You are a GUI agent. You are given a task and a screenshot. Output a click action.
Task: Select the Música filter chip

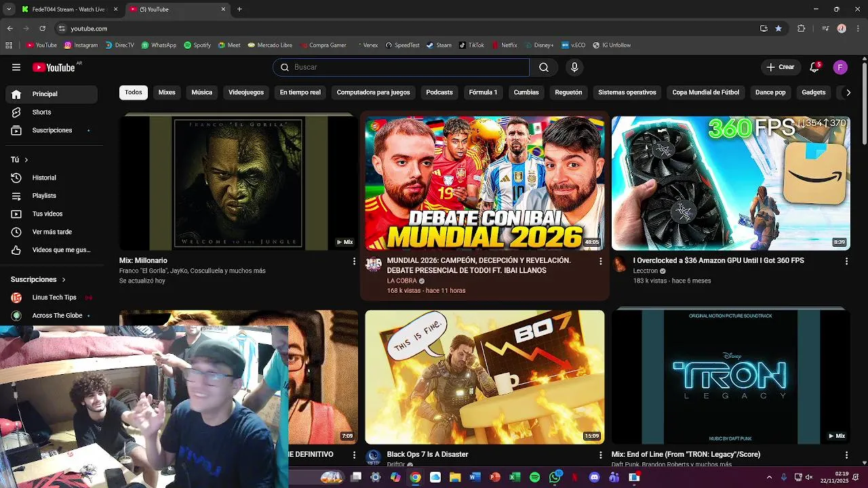202,92
